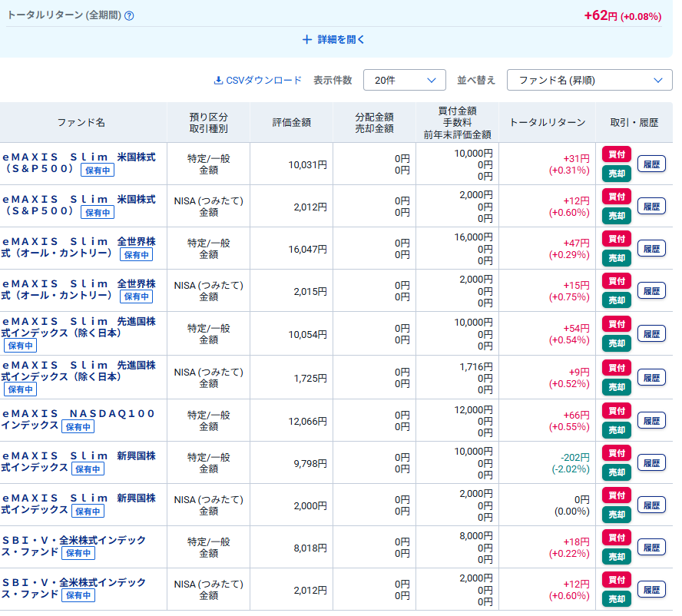Download the CSV file via CSVダウンロード
The image size is (682, 616).
click(257, 81)
